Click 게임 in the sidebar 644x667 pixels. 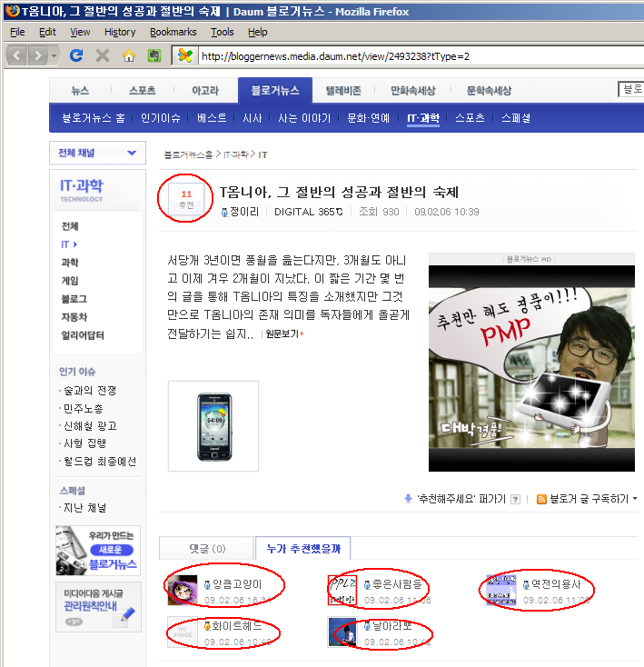[x=70, y=280]
